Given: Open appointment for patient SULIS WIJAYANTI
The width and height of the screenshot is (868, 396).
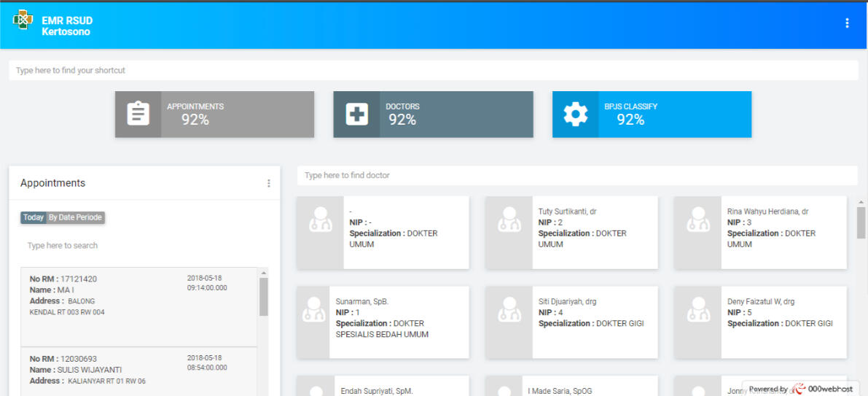Looking at the screenshot, I should click(x=138, y=370).
